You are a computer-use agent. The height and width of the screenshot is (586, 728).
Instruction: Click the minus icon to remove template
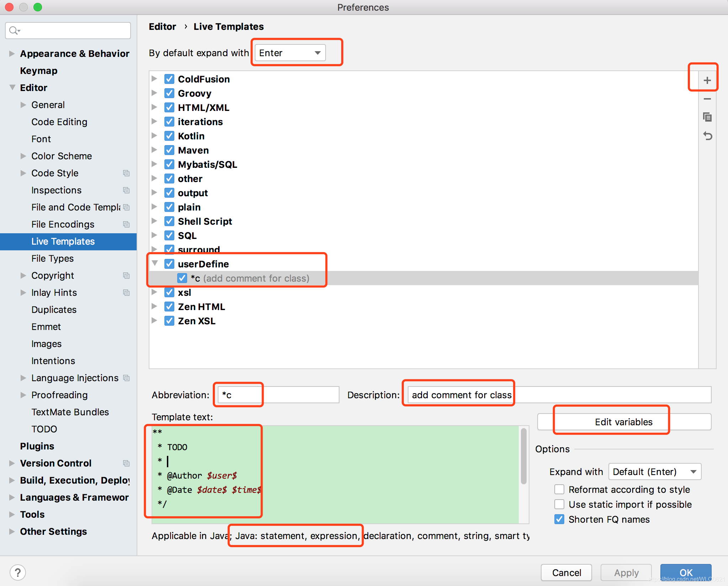click(x=707, y=99)
